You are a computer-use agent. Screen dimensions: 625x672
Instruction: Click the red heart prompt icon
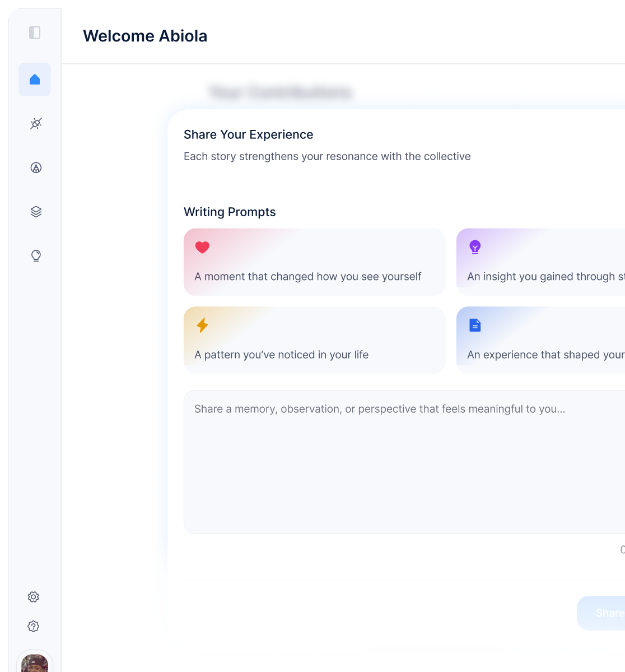pos(202,247)
